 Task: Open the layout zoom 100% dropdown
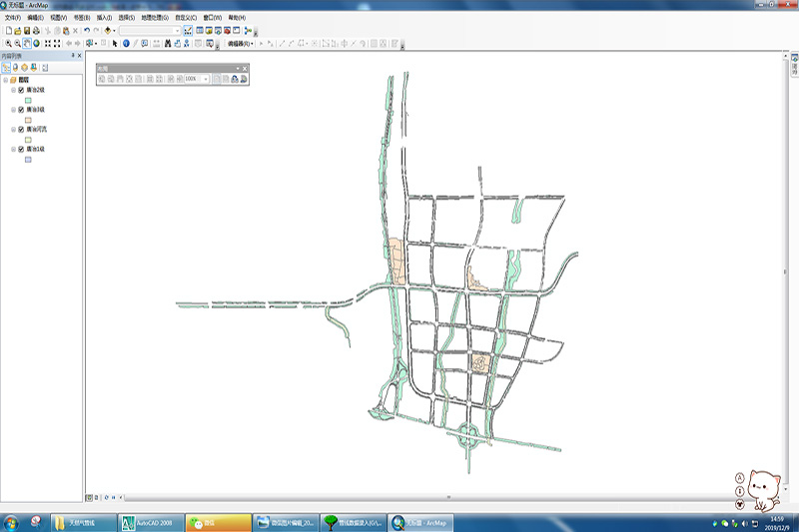click(x=205, y=78)
